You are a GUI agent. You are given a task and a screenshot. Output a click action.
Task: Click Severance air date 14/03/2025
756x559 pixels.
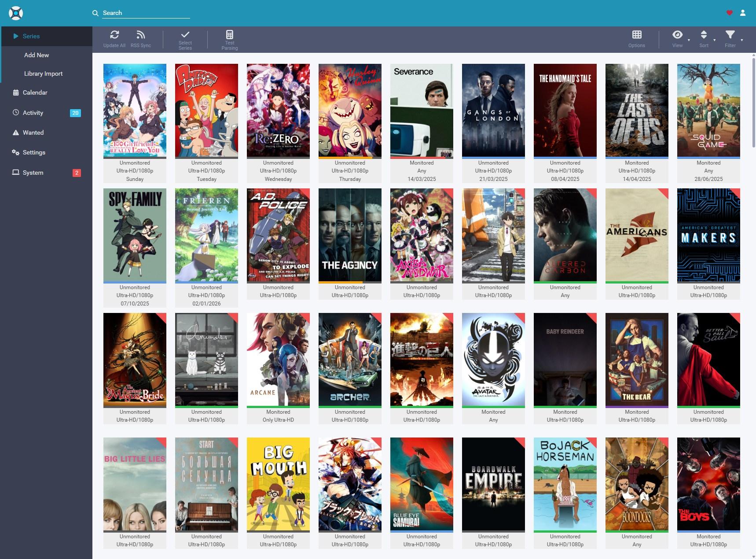tap(422, 179)
